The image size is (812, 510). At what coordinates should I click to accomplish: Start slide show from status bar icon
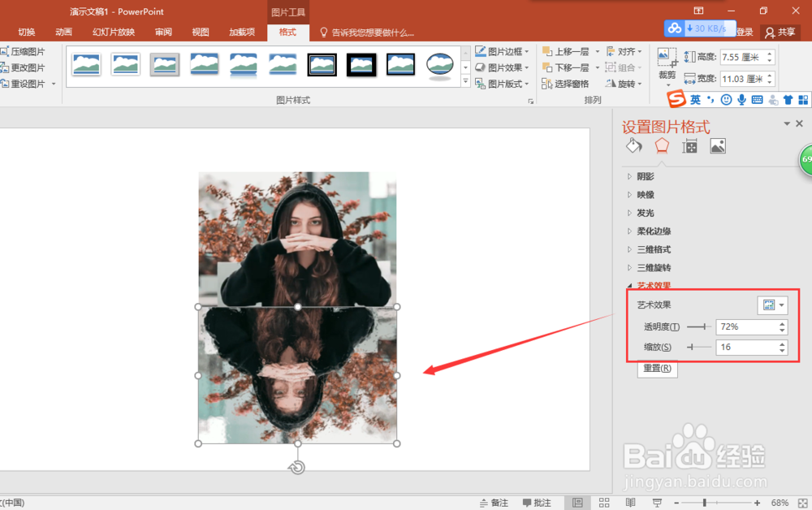657,503
